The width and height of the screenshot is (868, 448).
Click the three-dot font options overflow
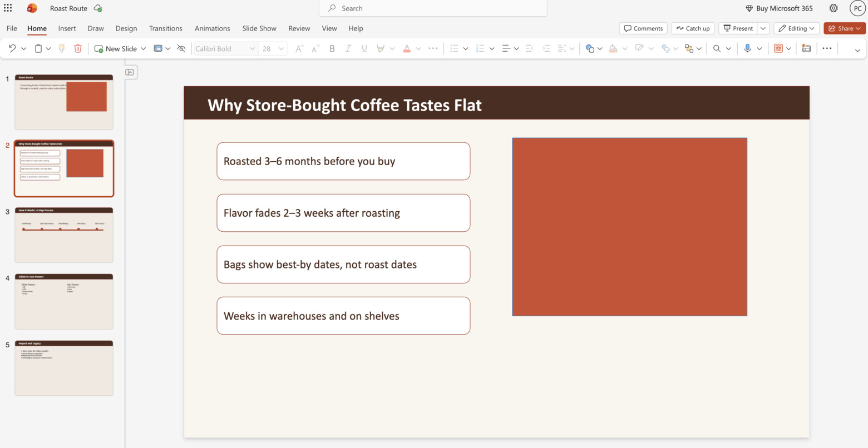click(433, 48)
